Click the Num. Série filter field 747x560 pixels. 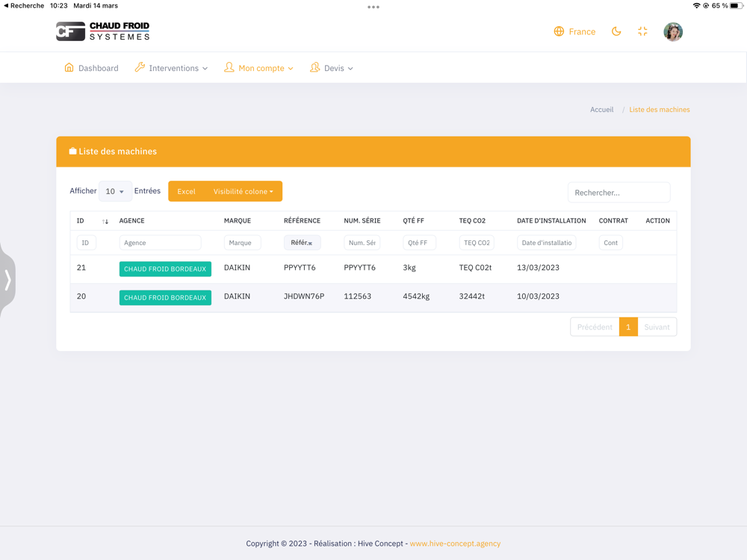362,243
